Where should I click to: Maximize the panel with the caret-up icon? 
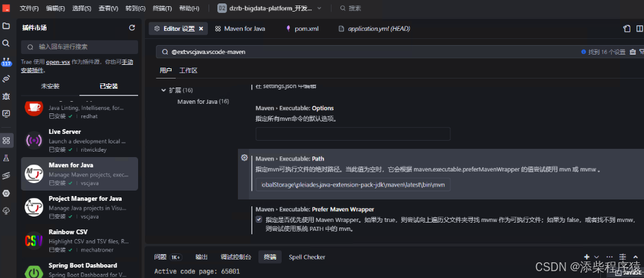click(636, 257)
